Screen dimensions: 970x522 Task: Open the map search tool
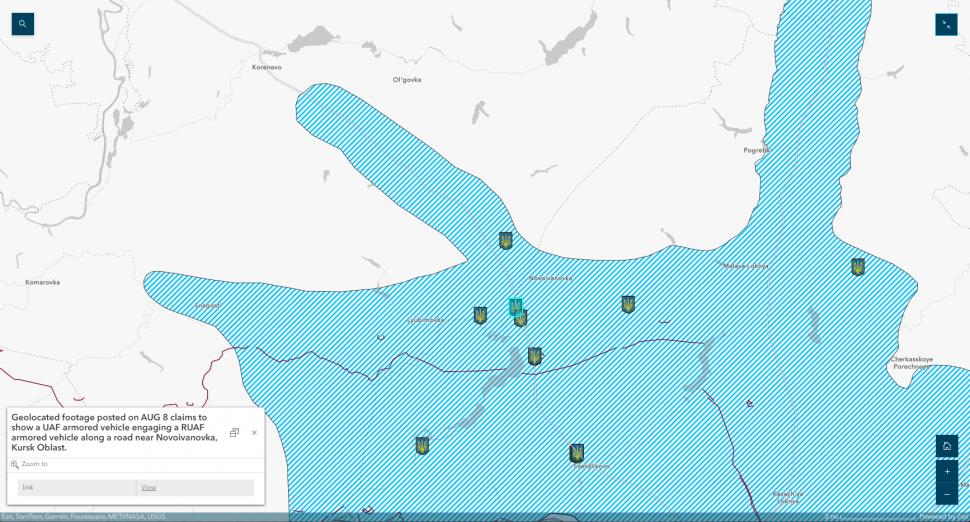click(22, 24)
